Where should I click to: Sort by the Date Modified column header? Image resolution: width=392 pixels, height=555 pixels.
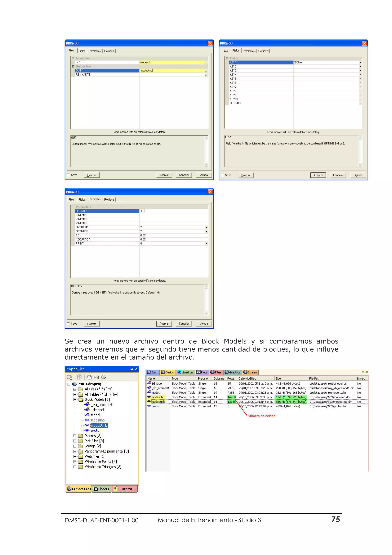(256, 379)
